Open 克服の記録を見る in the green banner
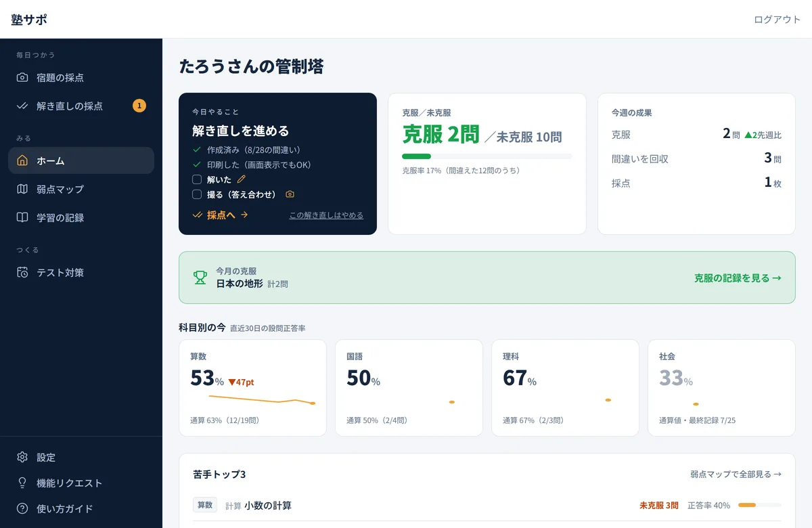The image size is (812, 528). point(738,278)
